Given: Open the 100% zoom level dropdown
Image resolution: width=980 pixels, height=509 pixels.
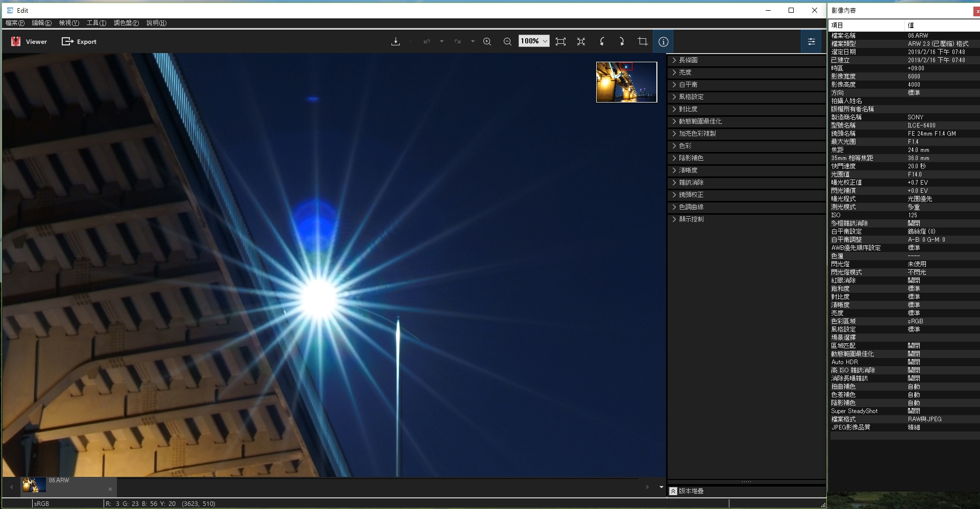Looking at the screenshot, I should [534, 41].
